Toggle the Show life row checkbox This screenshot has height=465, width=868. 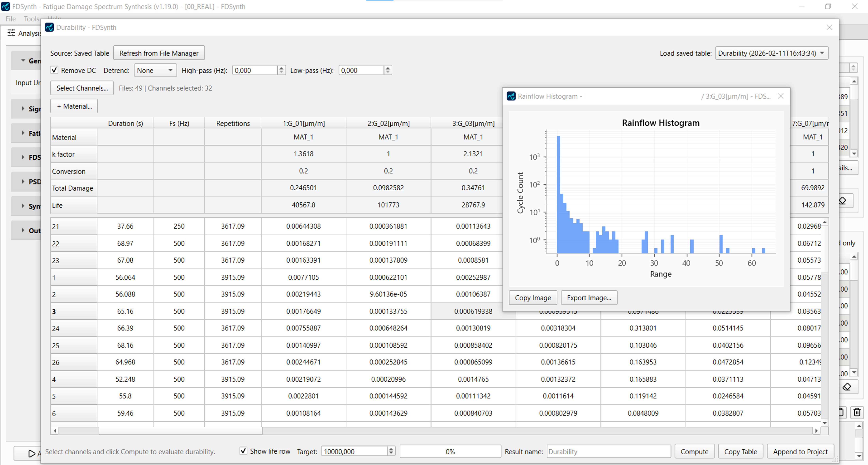(x=244, y=451)
